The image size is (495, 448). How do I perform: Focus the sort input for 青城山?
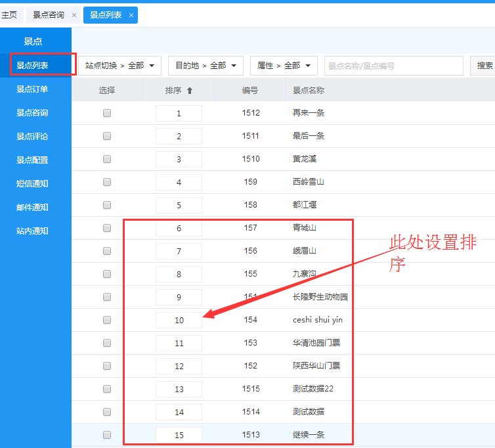pos(179,229)
